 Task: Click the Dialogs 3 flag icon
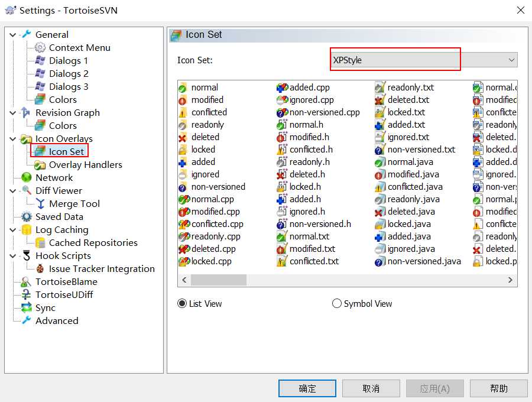coord(40,86)
